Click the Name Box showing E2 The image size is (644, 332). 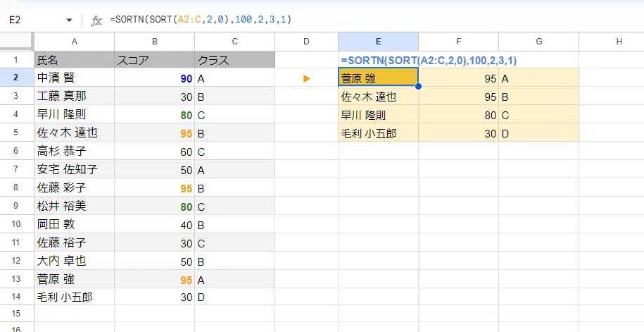pyautogui.click(x=15, y=20)
